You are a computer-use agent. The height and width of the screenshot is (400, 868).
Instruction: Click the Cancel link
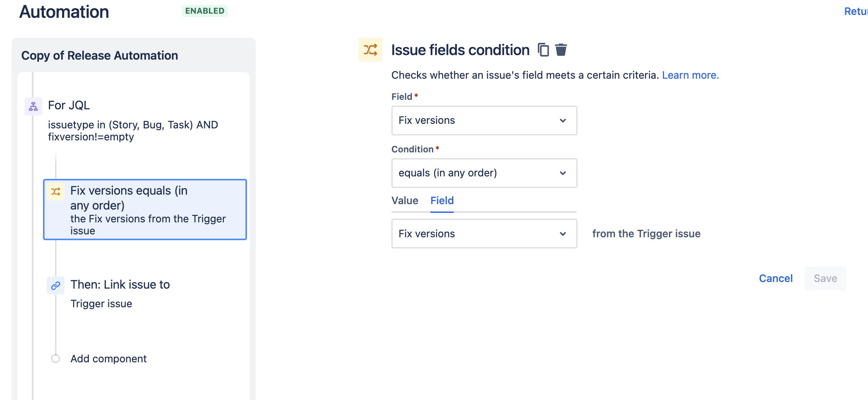tap(776, 278)
